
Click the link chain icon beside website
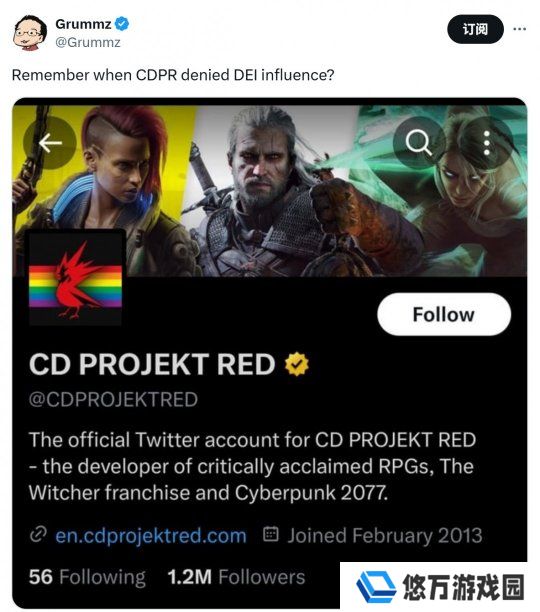[38, 534]
